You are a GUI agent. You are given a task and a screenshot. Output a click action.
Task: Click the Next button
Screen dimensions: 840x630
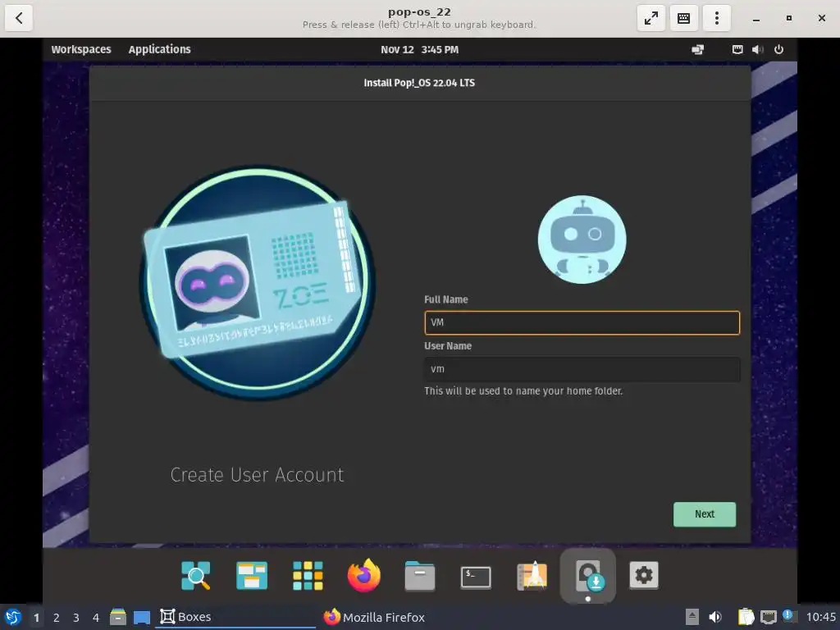tap(705, 514)
